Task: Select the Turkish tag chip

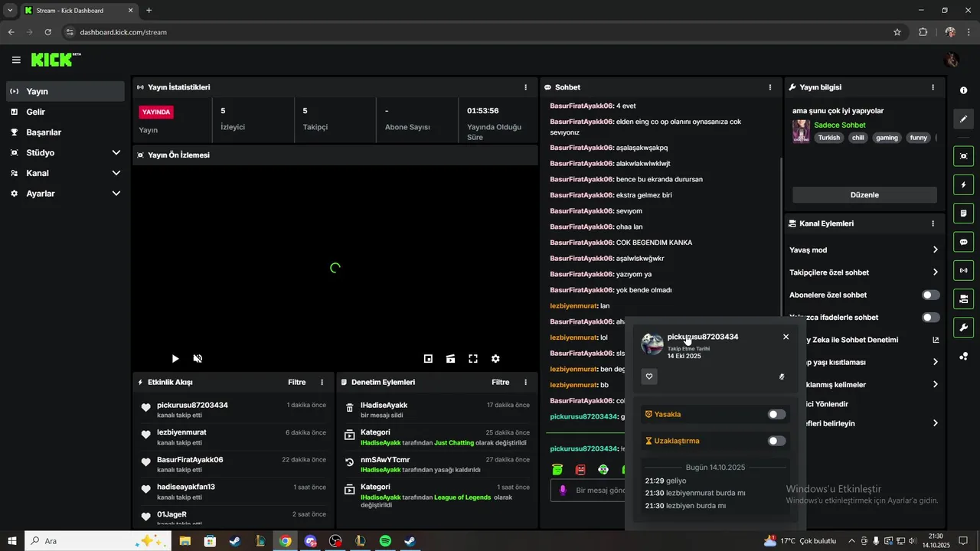Action: pyautogui.click(x=828, y=138)
